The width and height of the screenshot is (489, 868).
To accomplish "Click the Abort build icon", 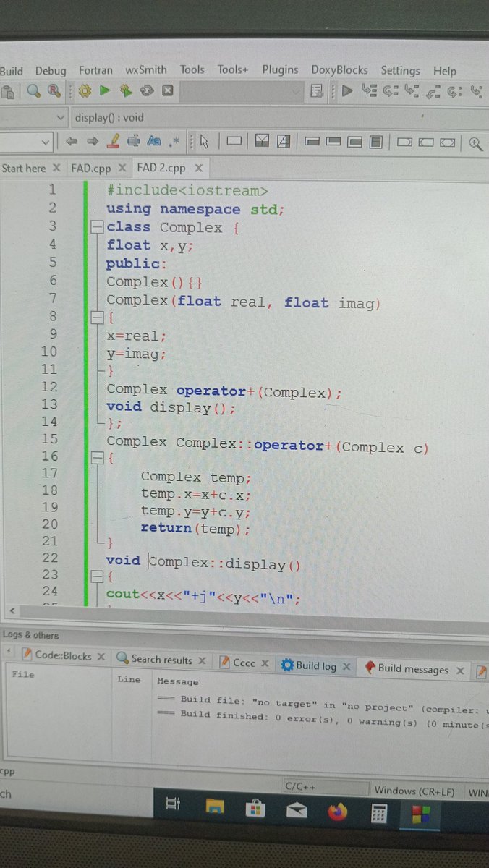I will (x=167, y=91).
